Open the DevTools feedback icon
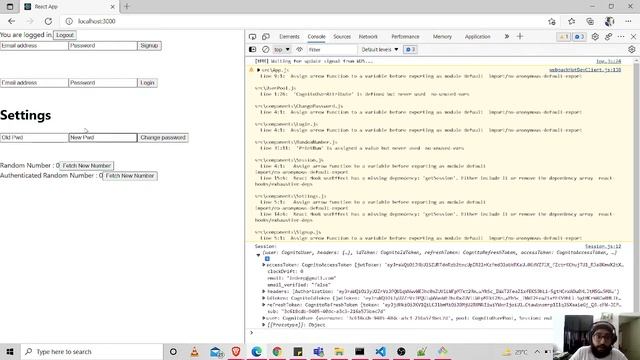 coord(608,37)
